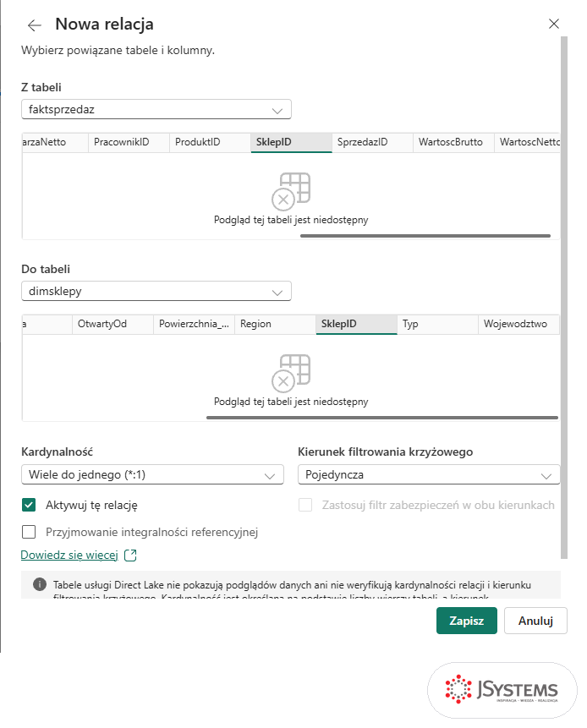
Task: Expand the Kierunek filtrowania krzyżowego dropdown
Action: click(x=429, y=474)
